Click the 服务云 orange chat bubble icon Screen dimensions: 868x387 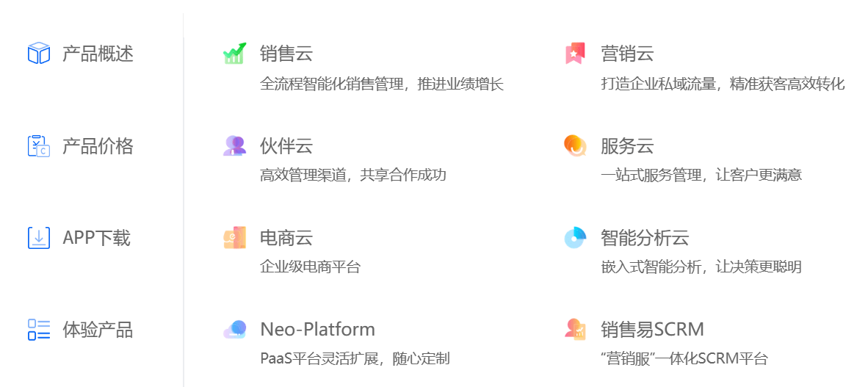(575, 145)
